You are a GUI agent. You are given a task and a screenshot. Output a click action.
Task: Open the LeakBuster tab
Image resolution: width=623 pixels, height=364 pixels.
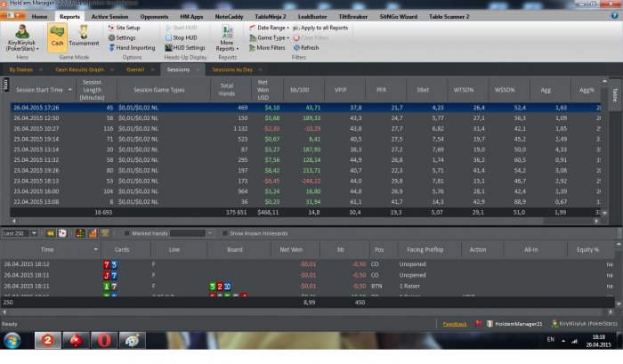[312, 17]
